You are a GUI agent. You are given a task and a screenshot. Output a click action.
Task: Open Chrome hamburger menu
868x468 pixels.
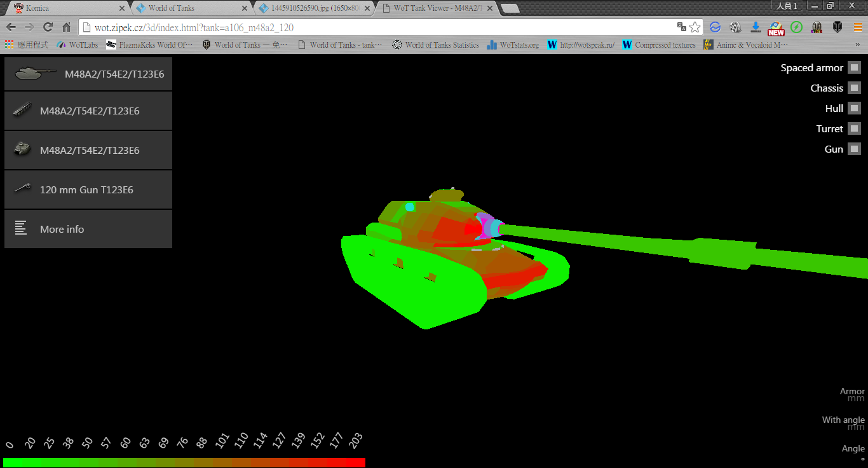click(x=858, y=27)
